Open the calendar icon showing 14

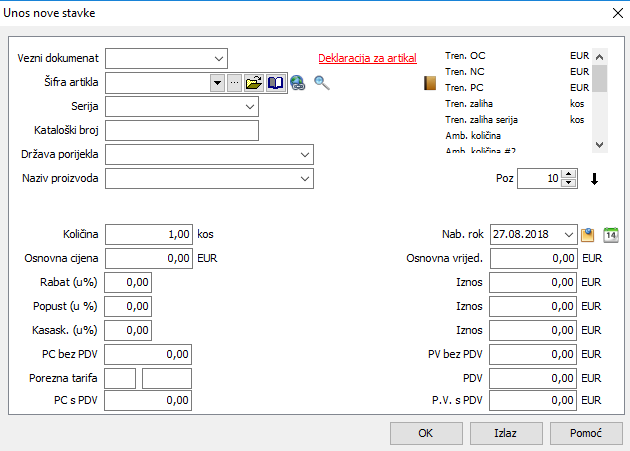point(612,235)
